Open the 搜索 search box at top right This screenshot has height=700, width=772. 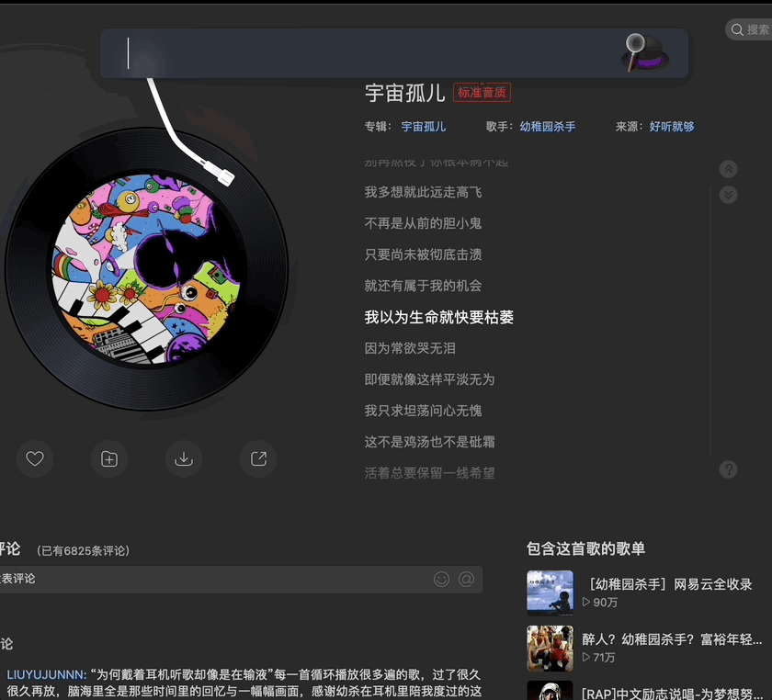pos(749,30)
